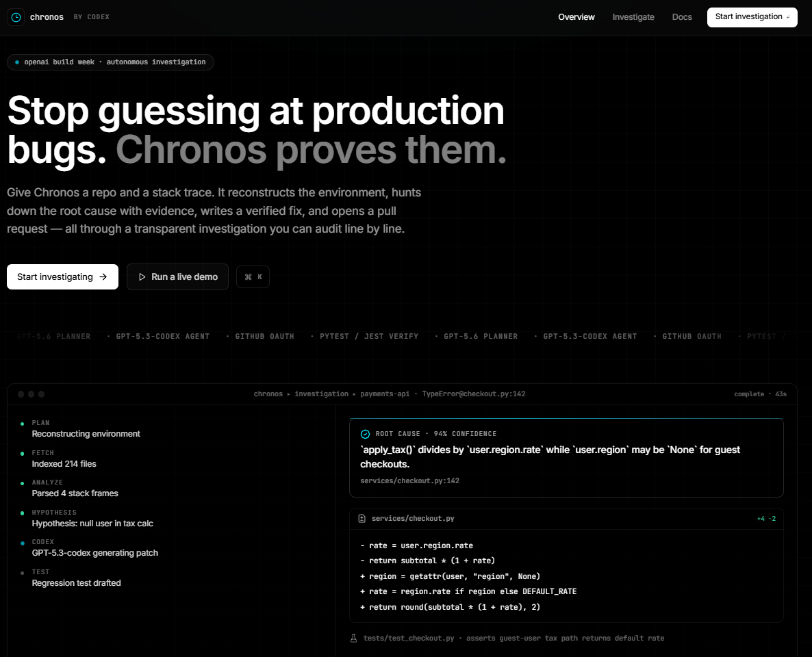Click the ⌘ K shortcut button
Viewport: 812px width, 657px height.
click(x=253, y=277)
